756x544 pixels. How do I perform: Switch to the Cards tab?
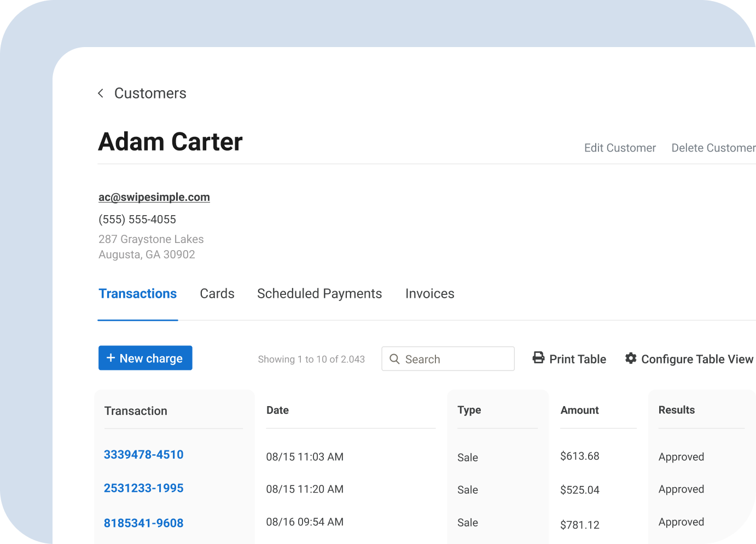pyautogui.click(x=217, y=294)
